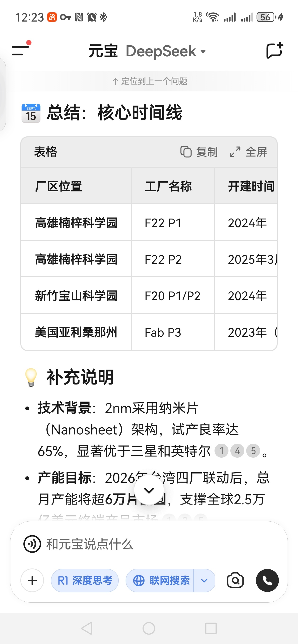Open citation reference number 4

pyautogui.click(x=237, y=451)
